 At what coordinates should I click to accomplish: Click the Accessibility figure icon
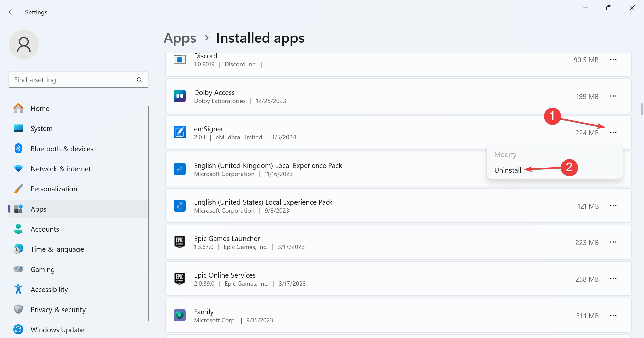pyautogui.click(x=18, y=289)
